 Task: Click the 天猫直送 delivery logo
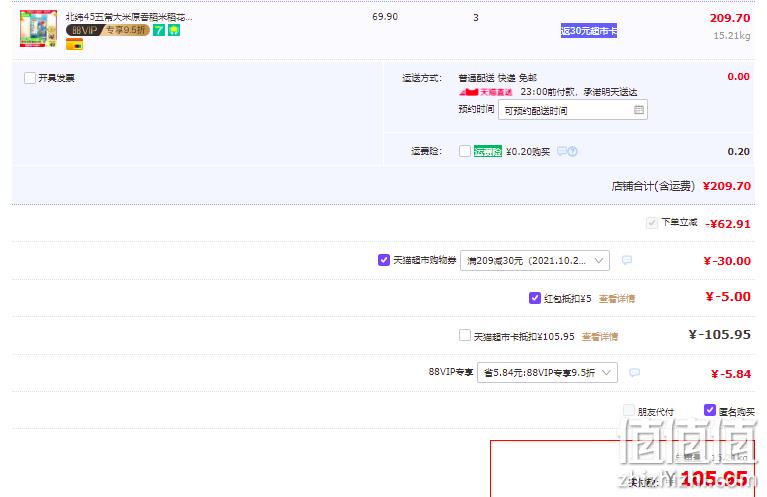click(486, 92)
